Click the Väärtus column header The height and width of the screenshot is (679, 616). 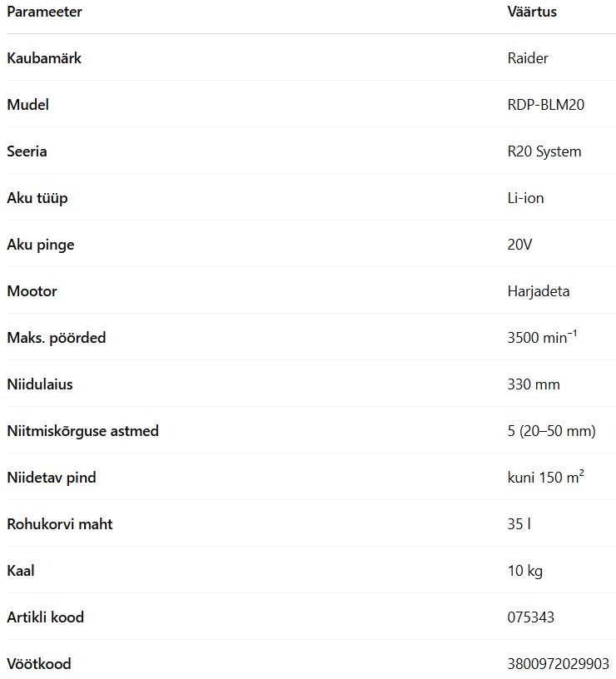532,12
